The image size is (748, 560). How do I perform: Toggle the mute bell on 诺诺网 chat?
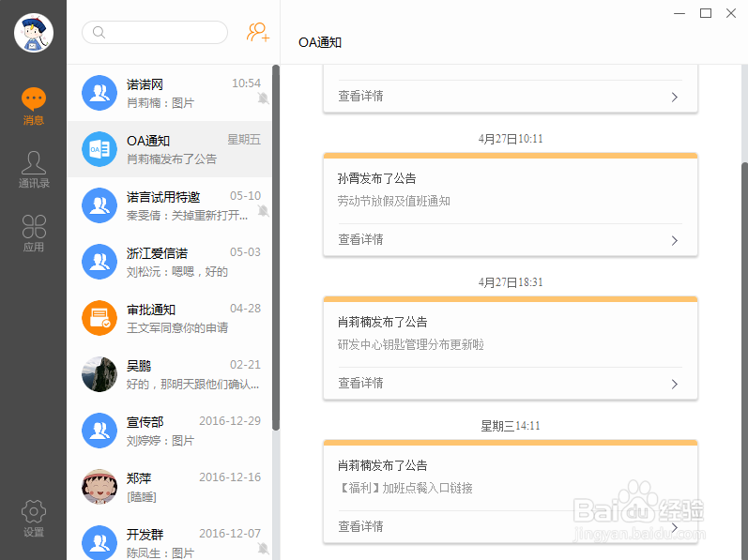pos(264,98)
